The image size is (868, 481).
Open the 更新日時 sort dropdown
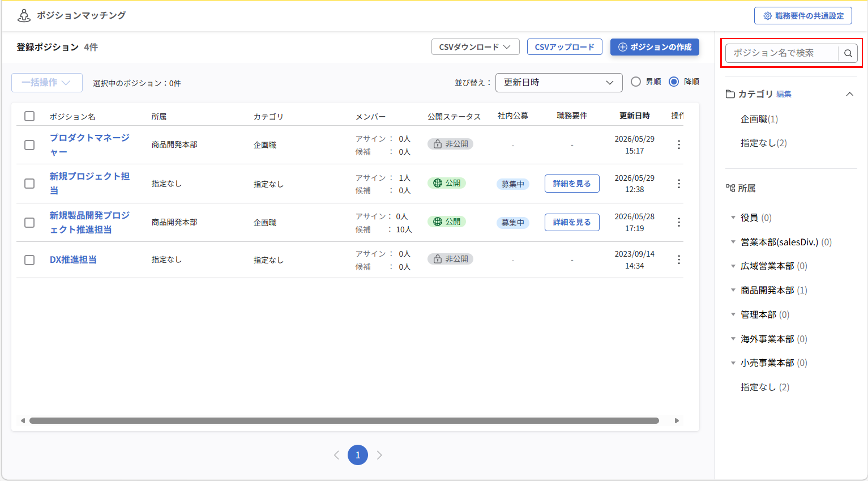559,83
